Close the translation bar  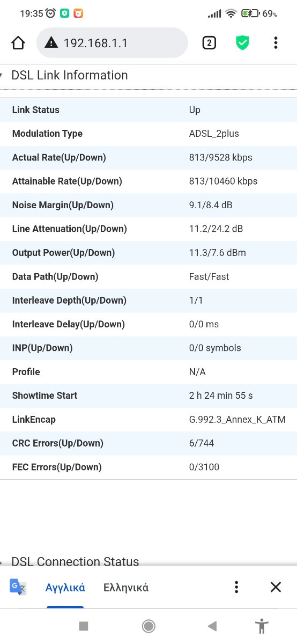tap(276, 587)
